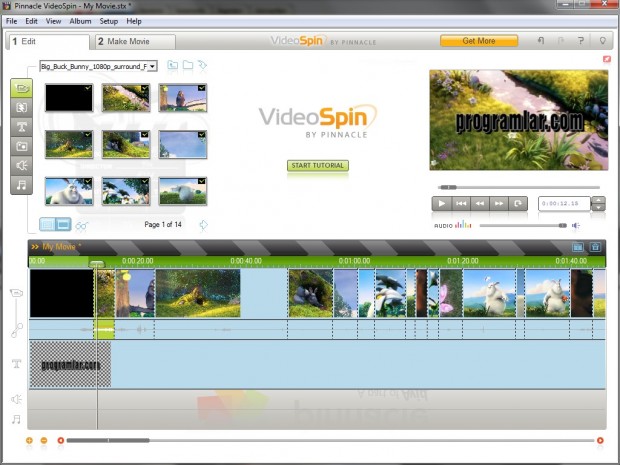Click the tag icon beside folder icons
This screenshot has width=620, height=465.
tap(202, 65)
